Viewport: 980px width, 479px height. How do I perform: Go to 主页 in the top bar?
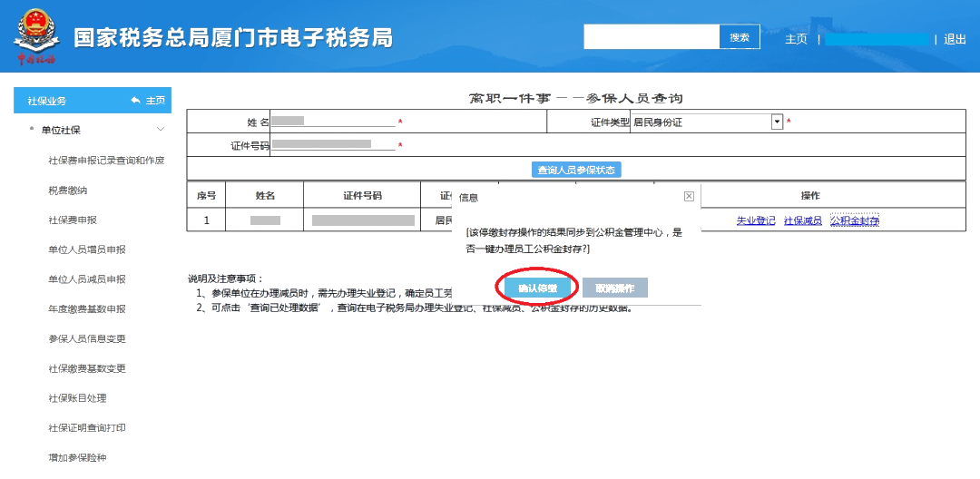796,39
